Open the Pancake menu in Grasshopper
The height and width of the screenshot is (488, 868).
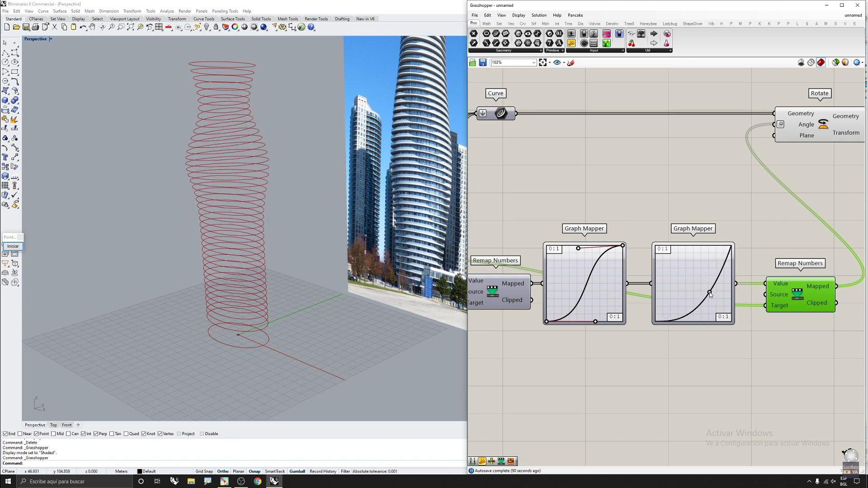[575, 15]
